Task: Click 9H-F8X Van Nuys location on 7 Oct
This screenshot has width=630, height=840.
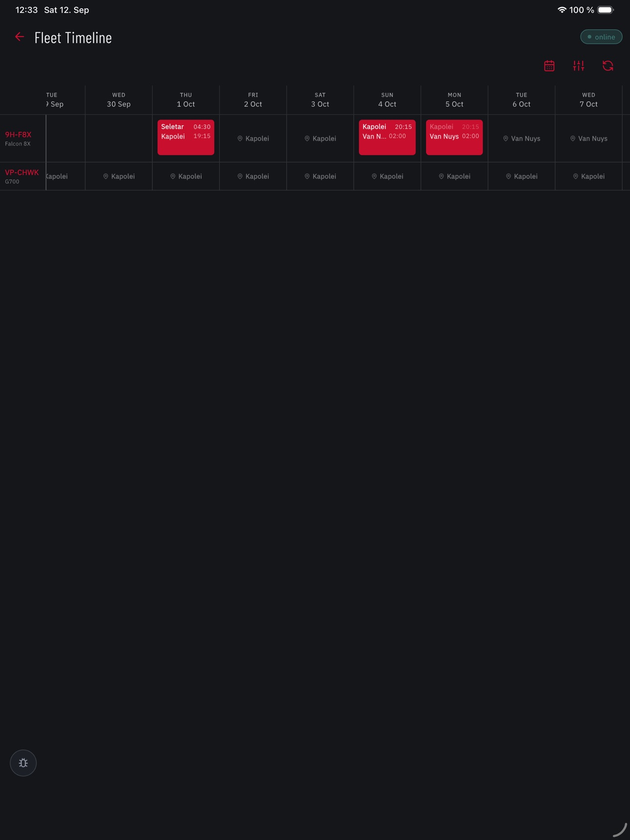Action: click(x=589, y=139)
